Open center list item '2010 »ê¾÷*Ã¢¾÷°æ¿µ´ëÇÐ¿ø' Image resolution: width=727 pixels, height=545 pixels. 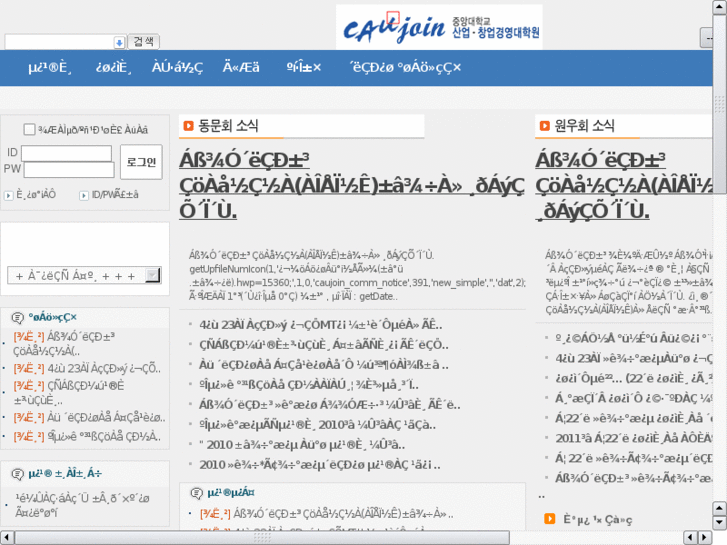coord(320,465)
